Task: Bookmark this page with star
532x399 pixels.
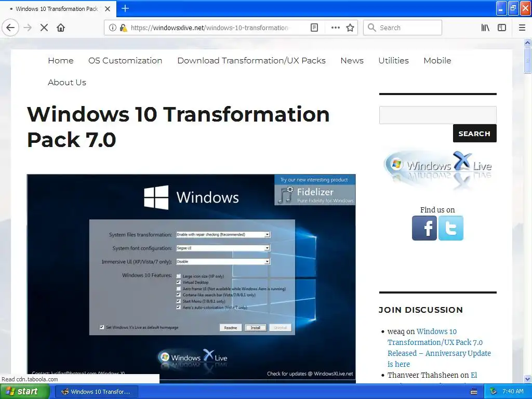Action: (x=350, y=28)
